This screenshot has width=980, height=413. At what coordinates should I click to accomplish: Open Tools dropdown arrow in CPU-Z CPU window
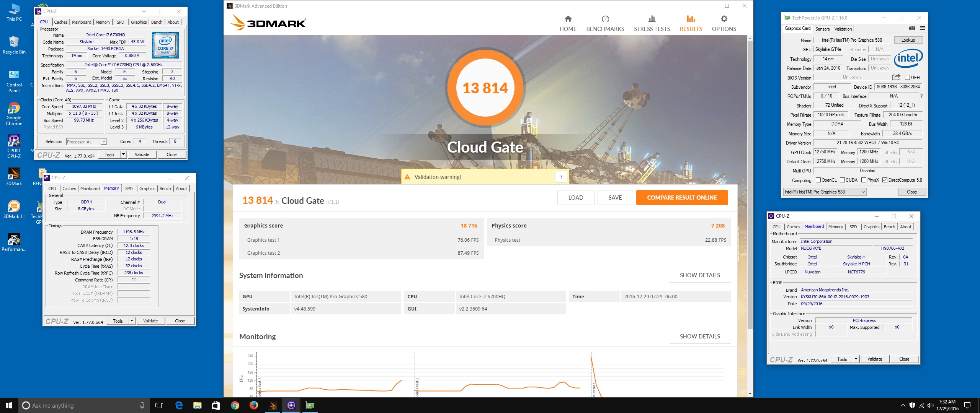pyautogui.click(x=123, y=154)
